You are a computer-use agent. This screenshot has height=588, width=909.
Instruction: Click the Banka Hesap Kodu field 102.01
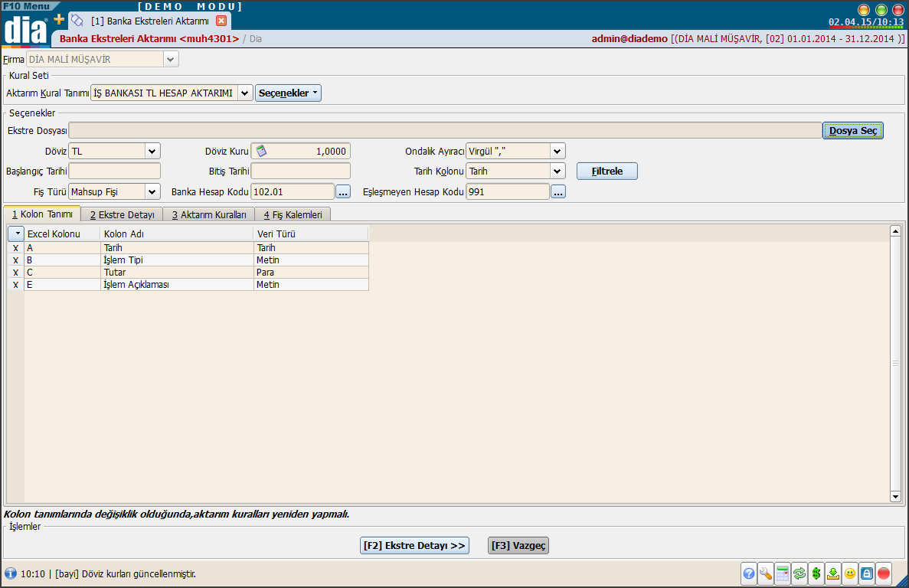click(x=293, y=191)
